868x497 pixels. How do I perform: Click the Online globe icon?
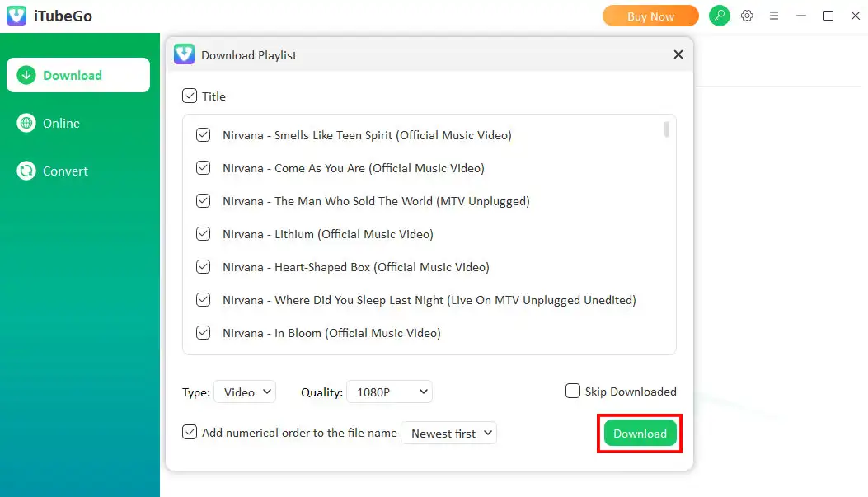pyautogui.click(x=27, y=123)
